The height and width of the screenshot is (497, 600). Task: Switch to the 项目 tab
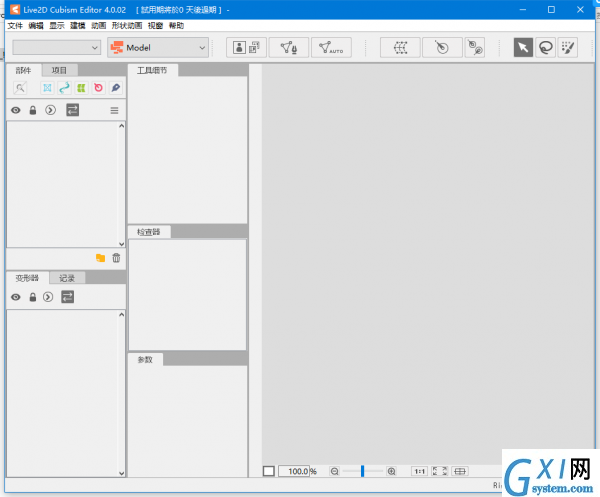tap(59, 70)
